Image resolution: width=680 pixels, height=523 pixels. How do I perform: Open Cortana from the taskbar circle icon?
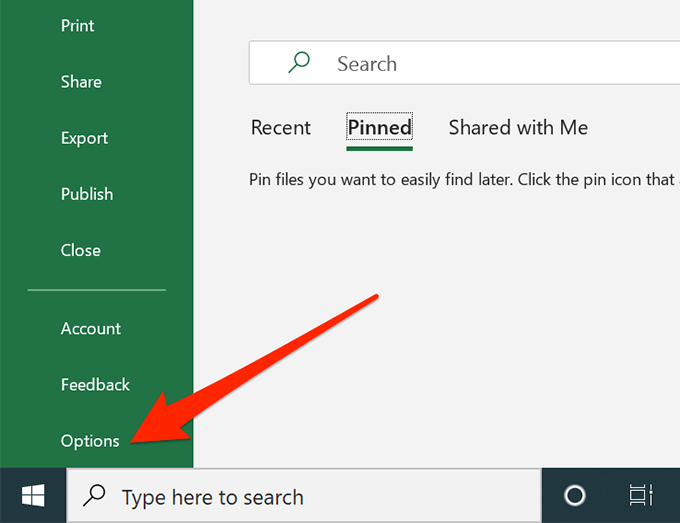click(x=574, y=496)
